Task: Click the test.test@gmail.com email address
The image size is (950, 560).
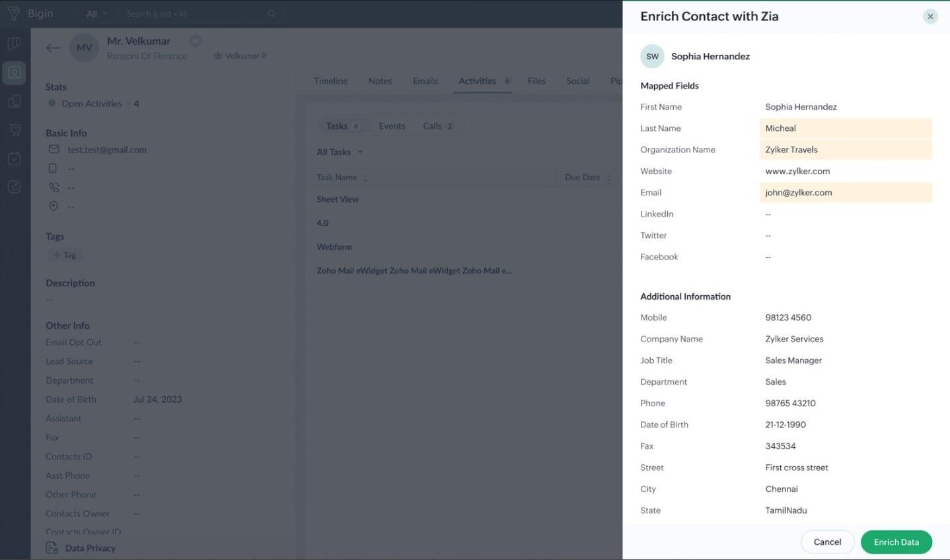Action: 107,149
